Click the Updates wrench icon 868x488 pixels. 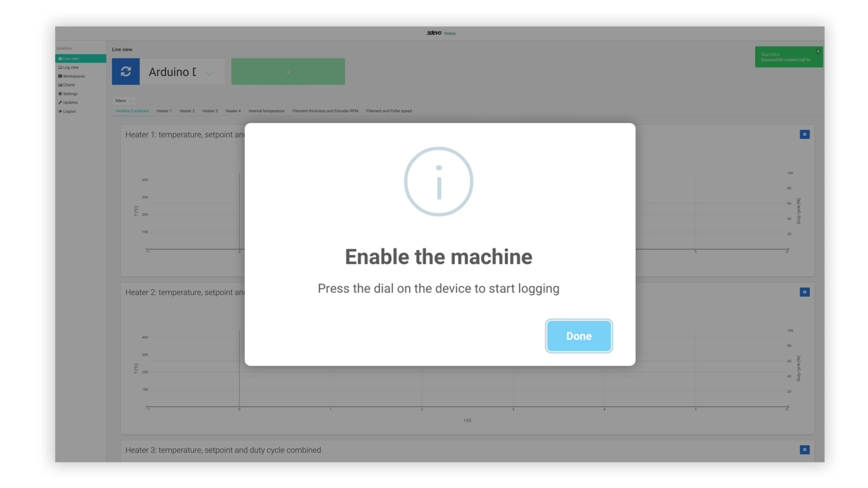[x=60, y=102]
